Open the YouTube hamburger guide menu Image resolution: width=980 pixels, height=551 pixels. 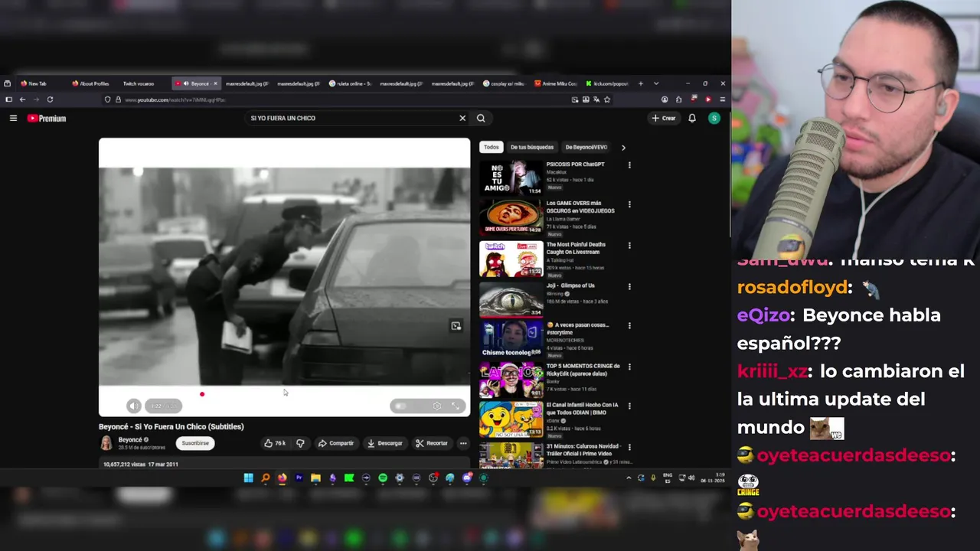click(13, 118)
